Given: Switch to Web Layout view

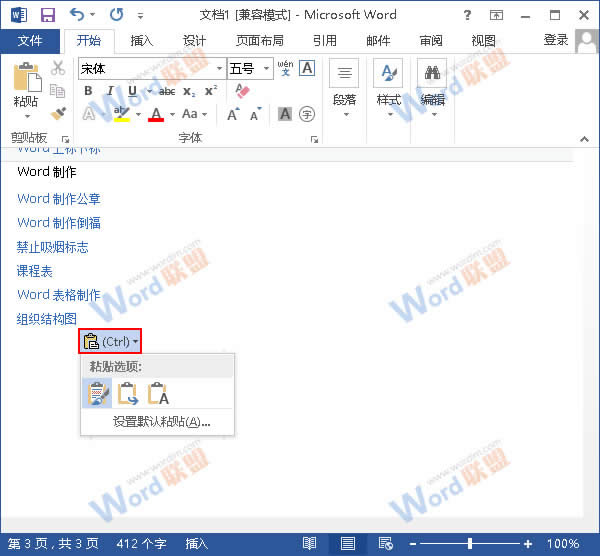Looking at the screenshot, I should [x=385, y=543].
